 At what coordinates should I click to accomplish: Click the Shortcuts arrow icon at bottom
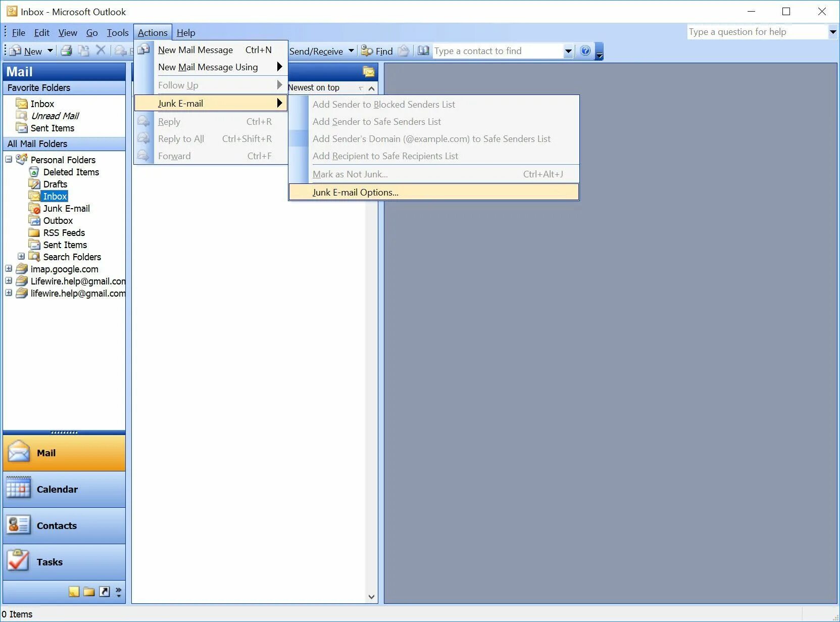[105, 592]
